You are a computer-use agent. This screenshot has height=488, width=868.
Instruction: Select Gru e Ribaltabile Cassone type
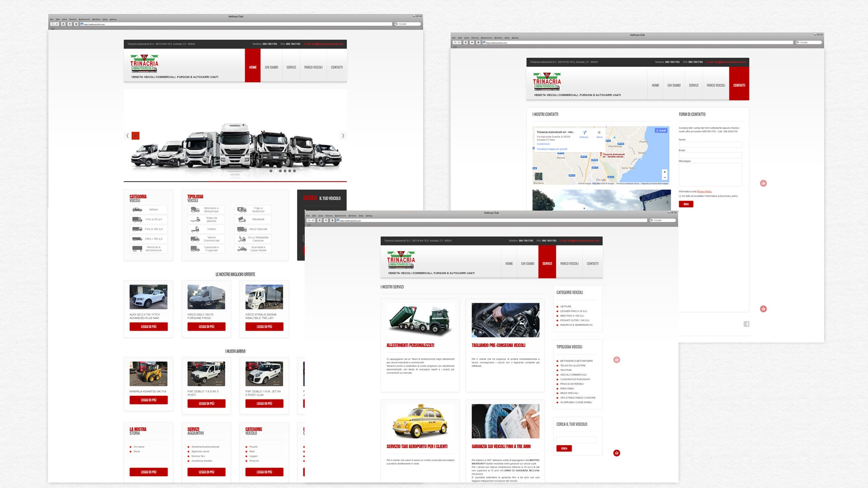(253, 239)
